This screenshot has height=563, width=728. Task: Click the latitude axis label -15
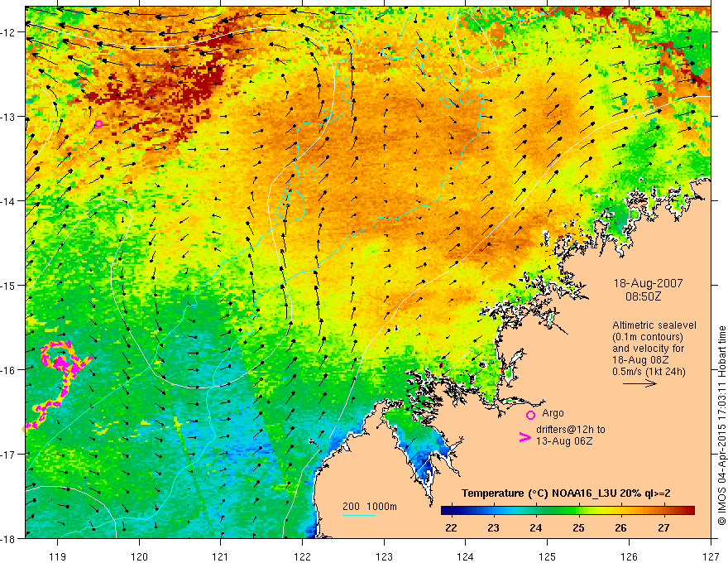point(9,285)
